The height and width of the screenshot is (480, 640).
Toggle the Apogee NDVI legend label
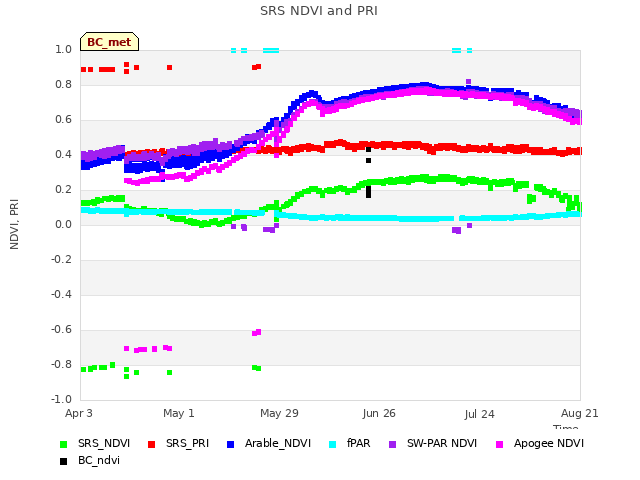(549, 444)
